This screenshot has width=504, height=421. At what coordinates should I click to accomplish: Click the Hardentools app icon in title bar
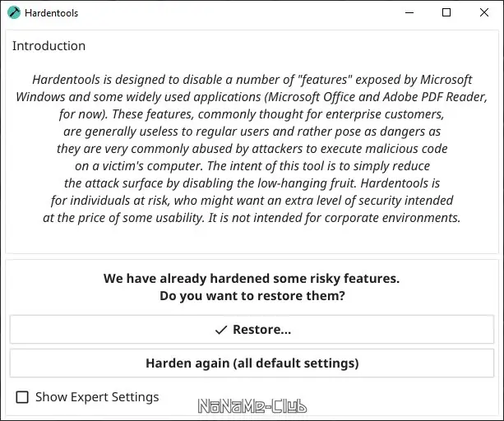tap(13, 13)
